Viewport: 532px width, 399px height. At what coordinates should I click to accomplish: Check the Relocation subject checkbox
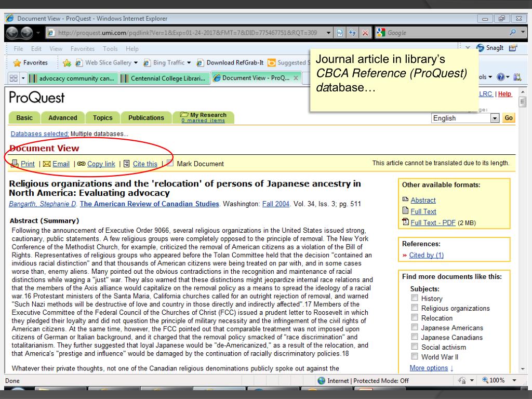pyautogui.click(x=414, y=317)
